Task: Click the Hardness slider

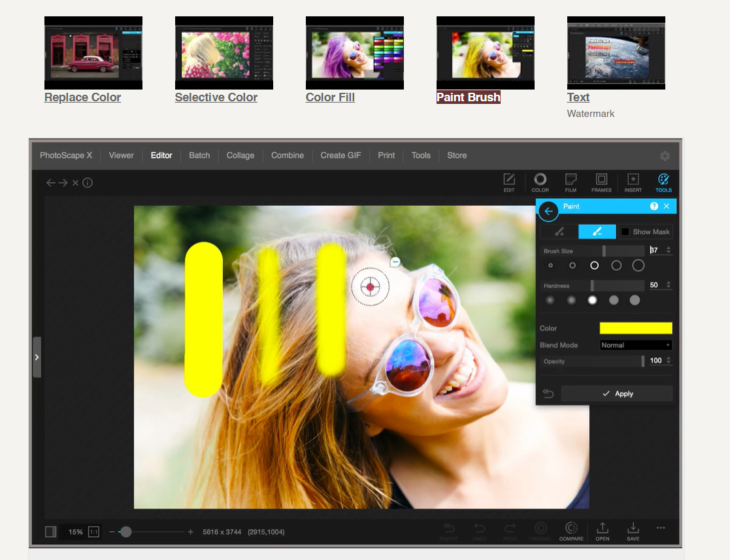Action: pos(592,286)
